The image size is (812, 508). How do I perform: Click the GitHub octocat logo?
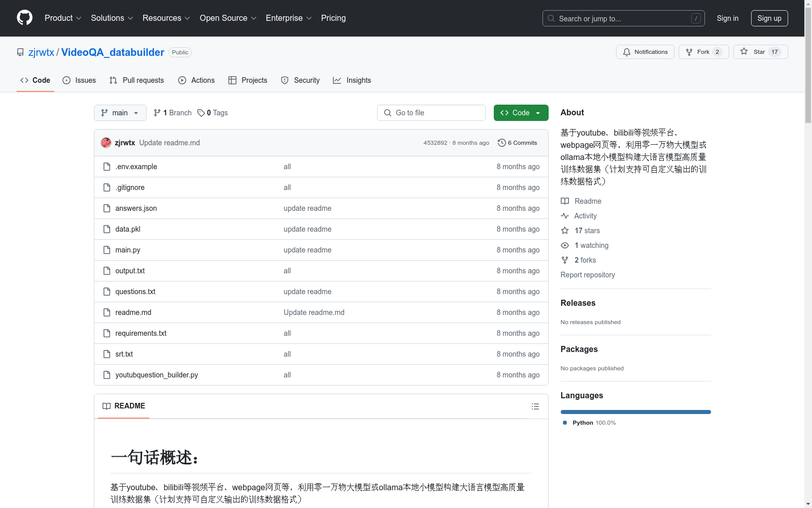[24, 17]
